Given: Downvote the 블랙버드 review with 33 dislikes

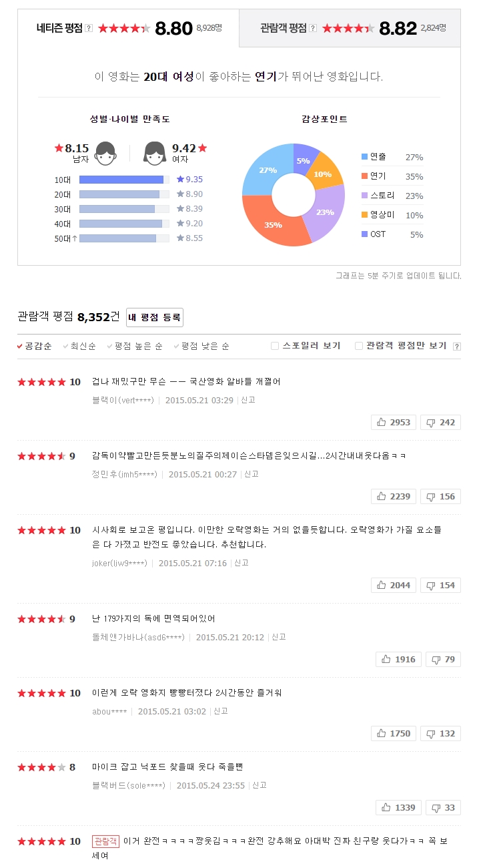Looking at the screenshot, I should 443,807.
